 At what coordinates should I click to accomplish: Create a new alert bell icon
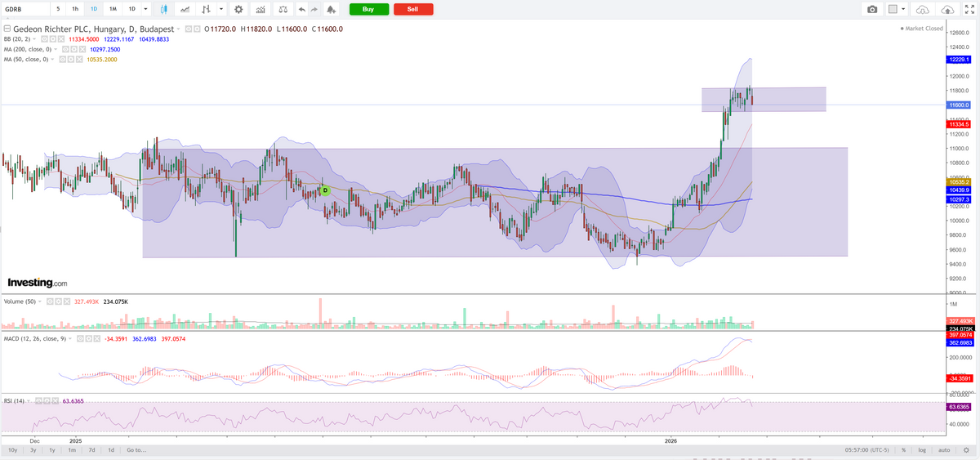pyautogui.click(x=331, y=9)
